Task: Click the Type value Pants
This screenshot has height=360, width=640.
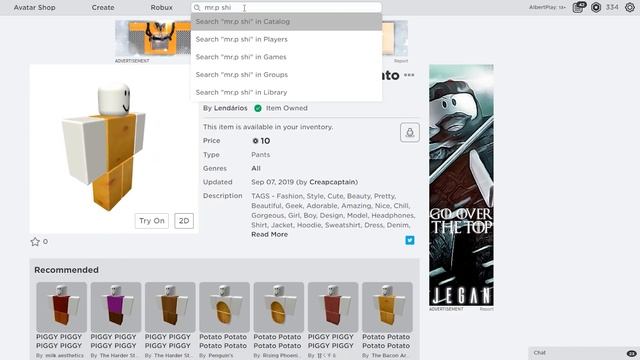Action: click(260, 155)
